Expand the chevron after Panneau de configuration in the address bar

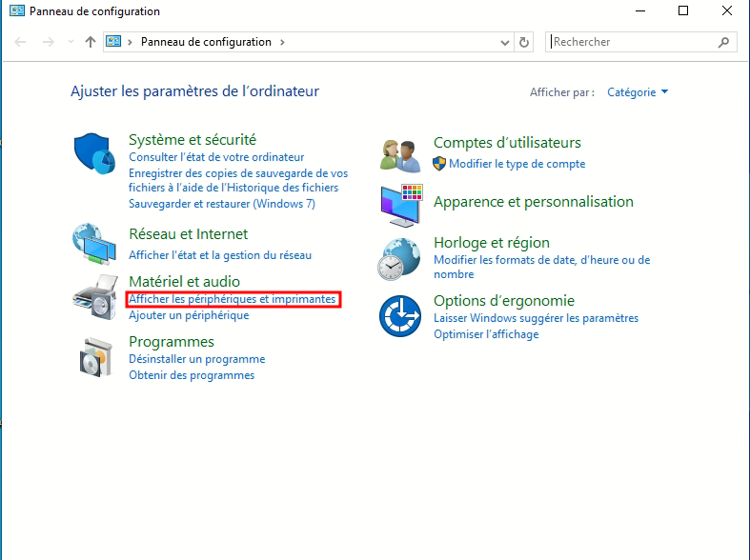[282, 42]
